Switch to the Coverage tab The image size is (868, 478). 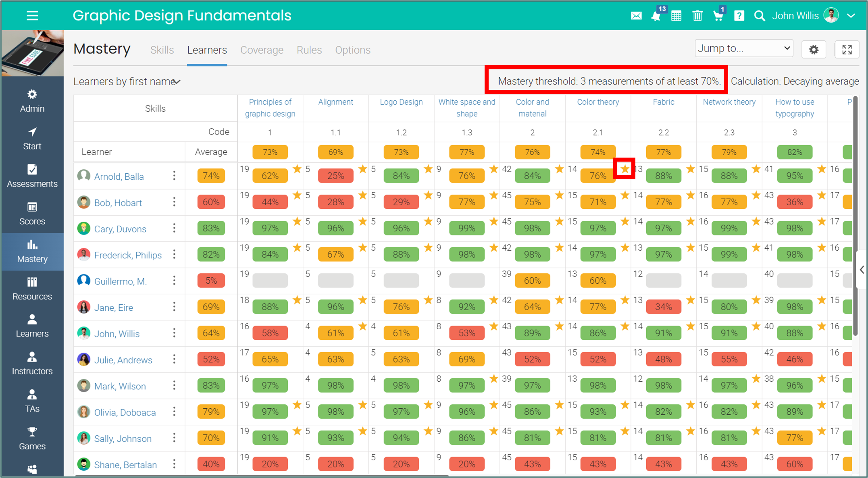(x=262, y=50)
